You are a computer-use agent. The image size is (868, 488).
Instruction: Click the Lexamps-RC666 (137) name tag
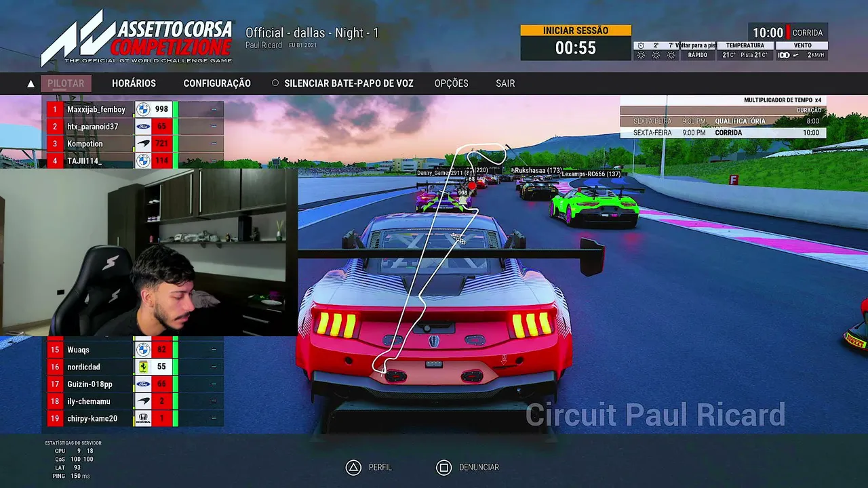tap(591, 174)
